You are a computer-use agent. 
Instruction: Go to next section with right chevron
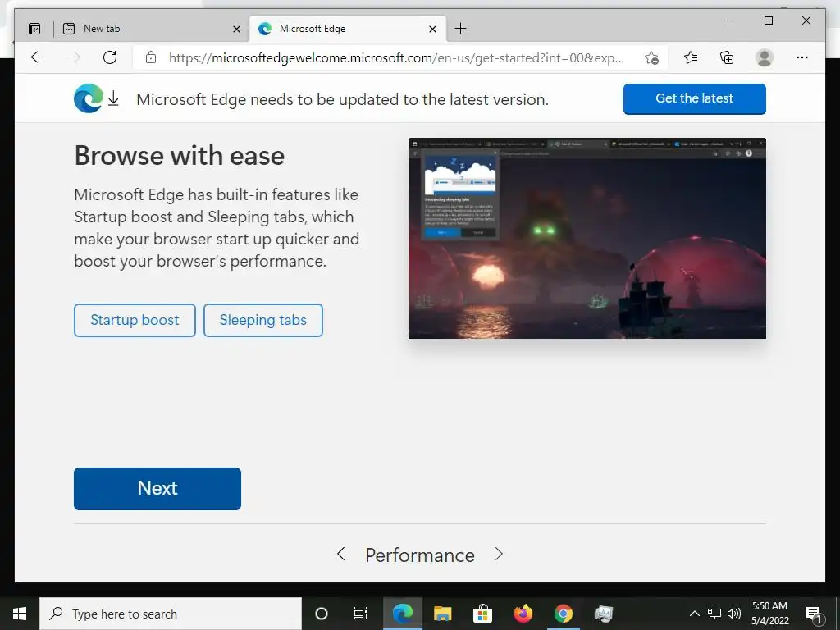499,554
